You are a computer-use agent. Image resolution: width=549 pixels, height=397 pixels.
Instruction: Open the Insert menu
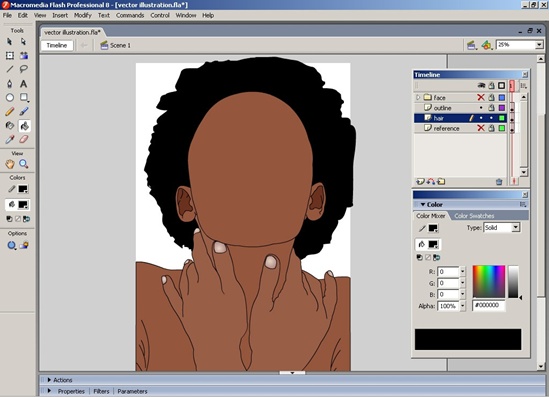[60, 15]
